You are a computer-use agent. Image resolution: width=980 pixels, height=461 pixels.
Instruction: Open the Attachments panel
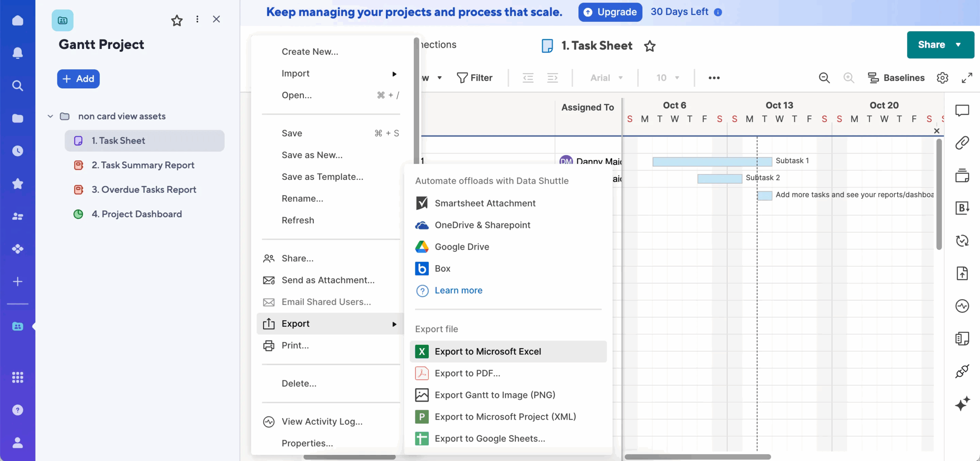(962, 142)
